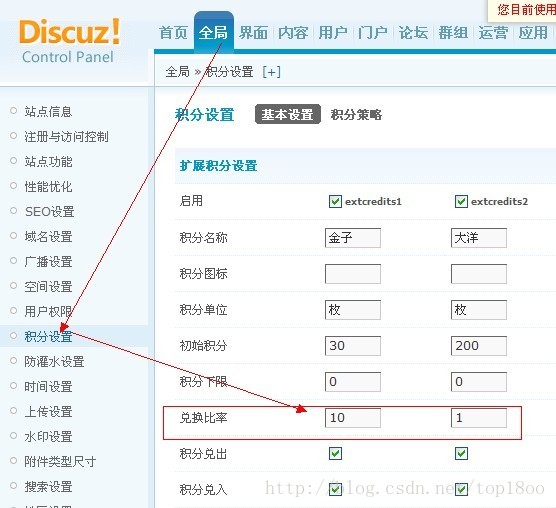Screen dimensions: 556x508
Task: Click the [+] add shortcut link
Action: [x=271, y=72]
